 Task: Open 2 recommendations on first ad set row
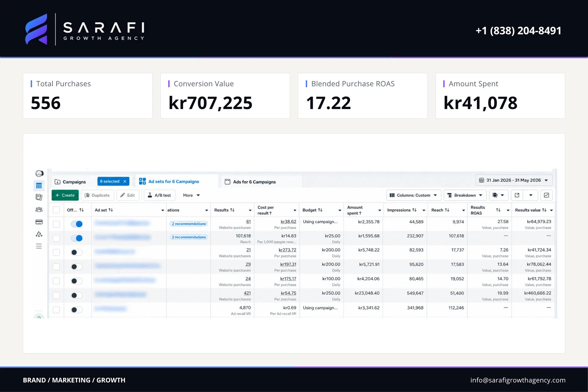coord(188,224)
